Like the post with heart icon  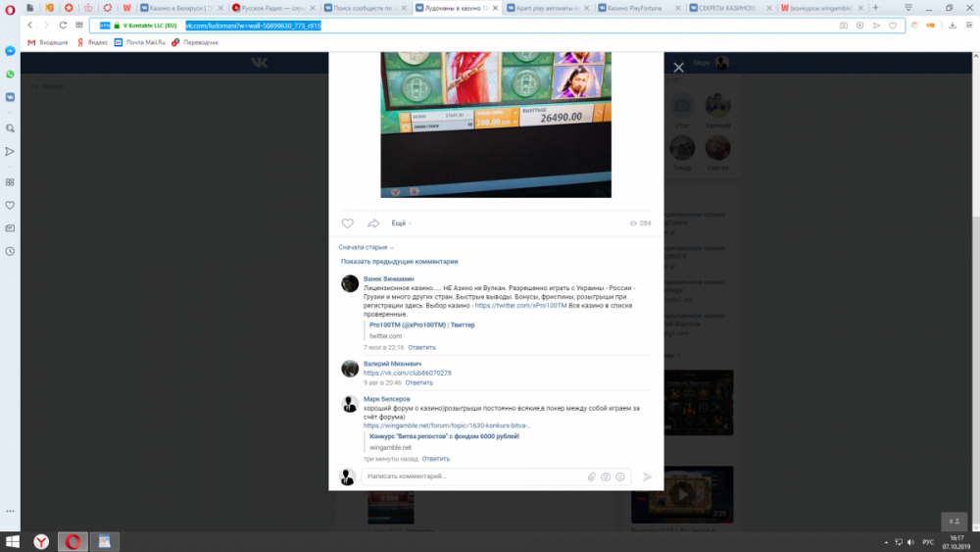pos(348,224)
